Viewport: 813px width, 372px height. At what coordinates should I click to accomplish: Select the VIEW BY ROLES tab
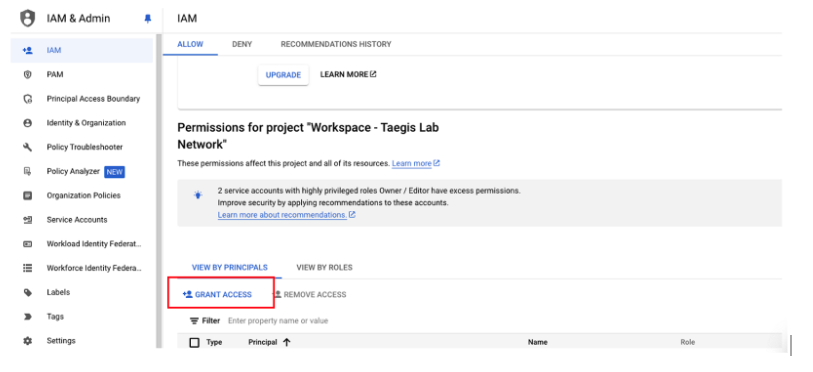(324, 268)
